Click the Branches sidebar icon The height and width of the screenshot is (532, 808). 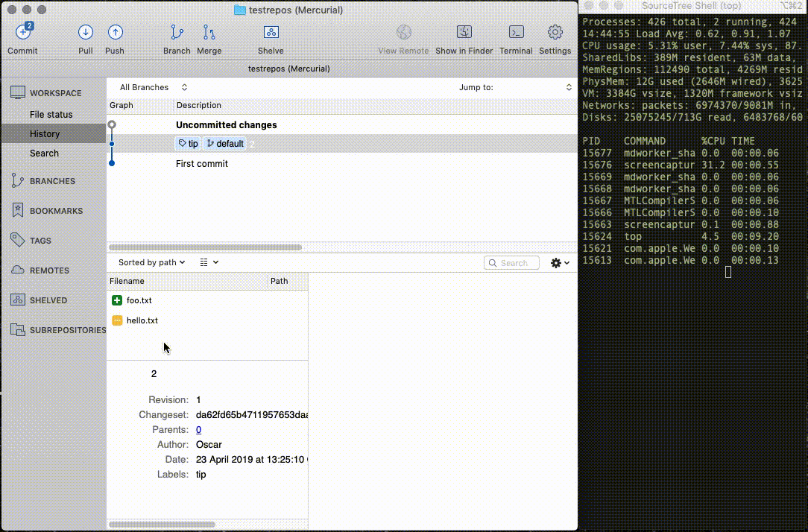pos(18,180)
